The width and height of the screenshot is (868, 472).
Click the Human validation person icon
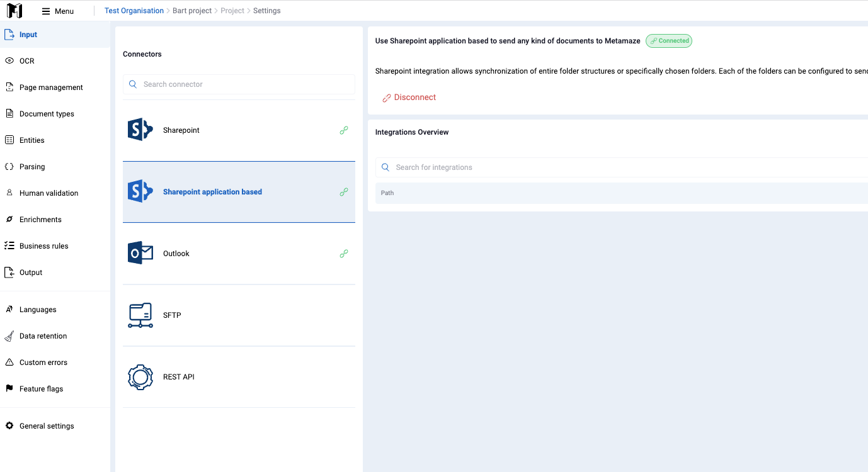[x=9, y=193]
